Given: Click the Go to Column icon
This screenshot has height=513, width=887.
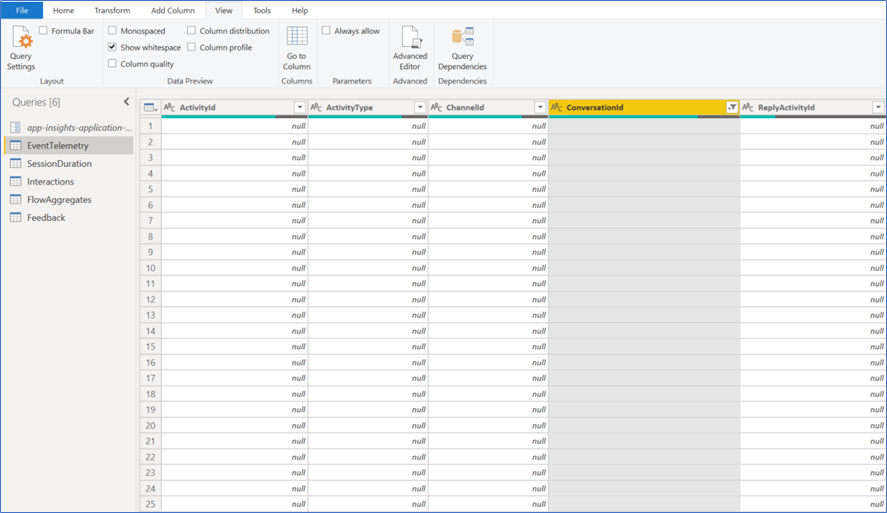Looking at the screenshot, I should point(296,36).
